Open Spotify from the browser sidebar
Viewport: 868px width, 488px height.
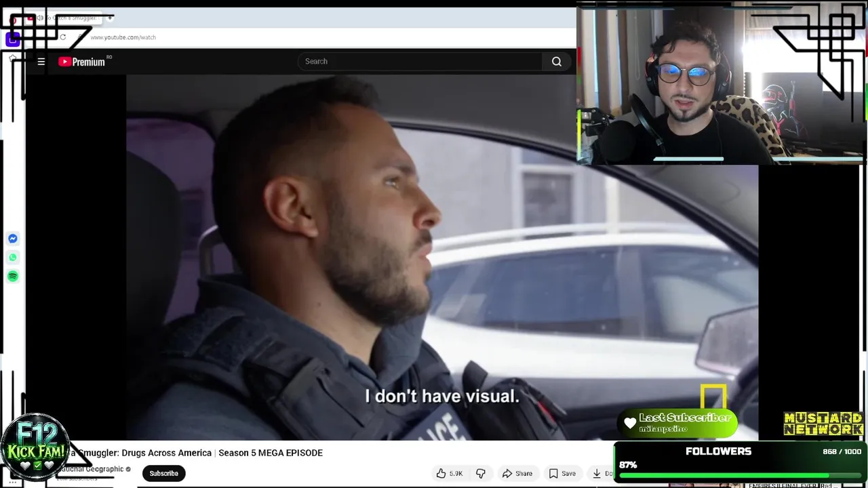click(13, 277)
